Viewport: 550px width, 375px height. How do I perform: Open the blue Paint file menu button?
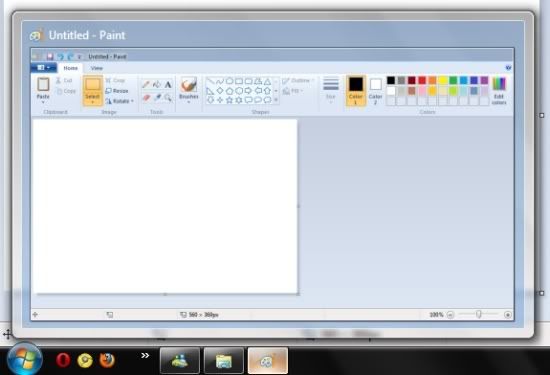click(x=43, y=67)
